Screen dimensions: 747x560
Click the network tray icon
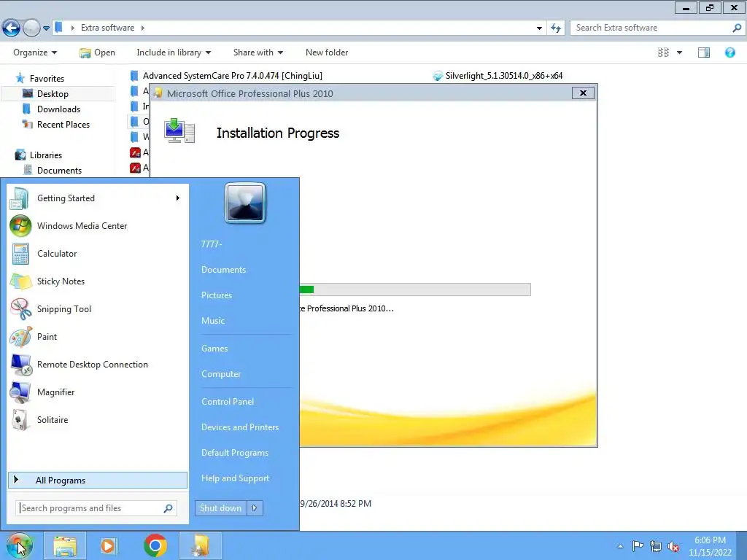(x=656, y=546)
